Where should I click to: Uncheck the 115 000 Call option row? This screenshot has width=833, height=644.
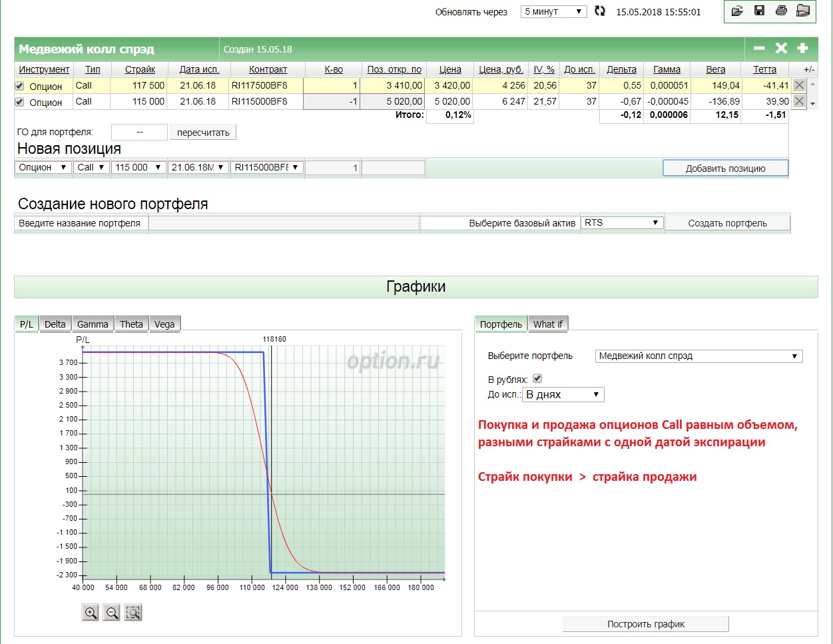pos(19,102)
